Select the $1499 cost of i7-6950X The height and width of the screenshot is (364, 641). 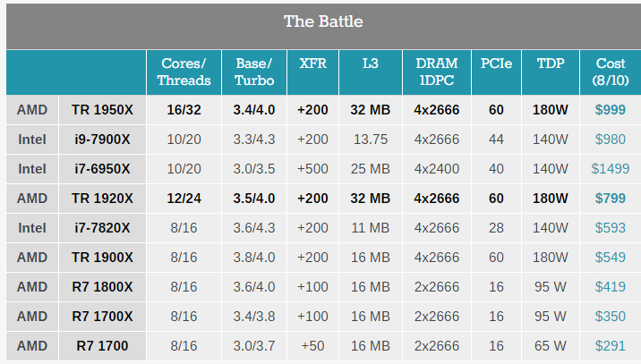610,169
